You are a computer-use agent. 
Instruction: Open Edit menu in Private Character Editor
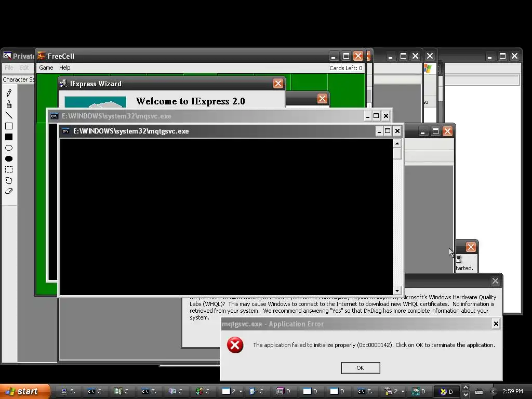pyautogui.click(x=24, y=68)
